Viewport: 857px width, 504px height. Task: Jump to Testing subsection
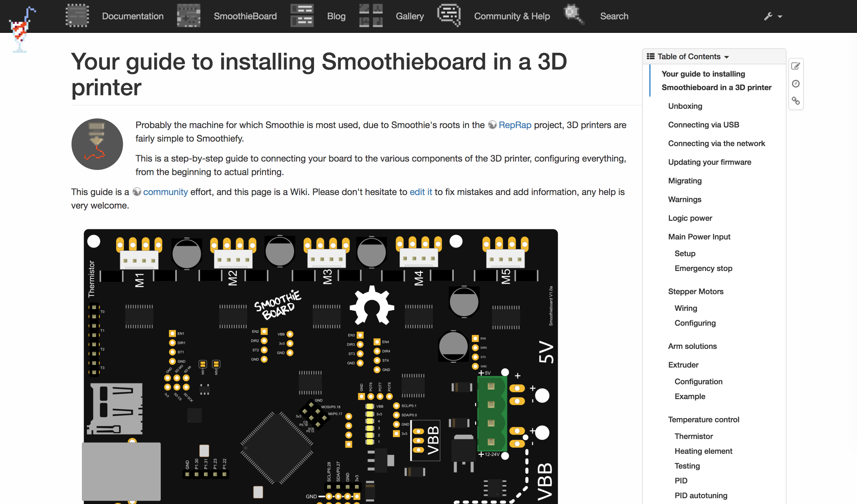(687, 466)
